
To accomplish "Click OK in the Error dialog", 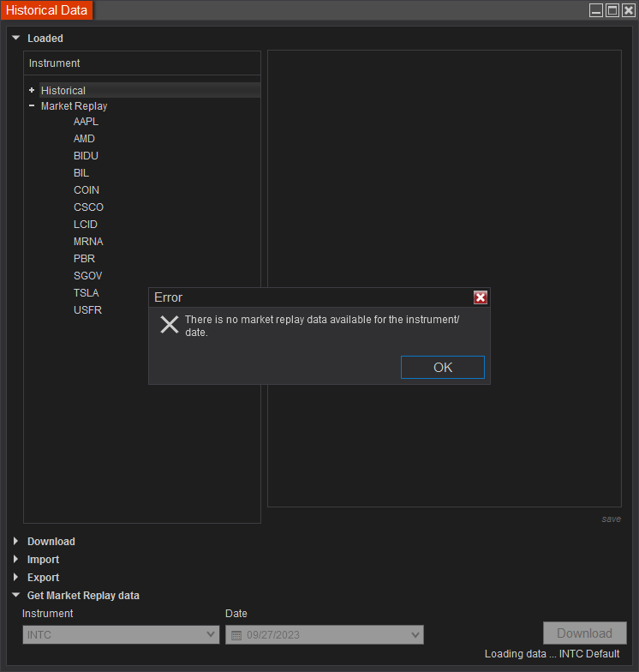I will (x=442, y=367).
